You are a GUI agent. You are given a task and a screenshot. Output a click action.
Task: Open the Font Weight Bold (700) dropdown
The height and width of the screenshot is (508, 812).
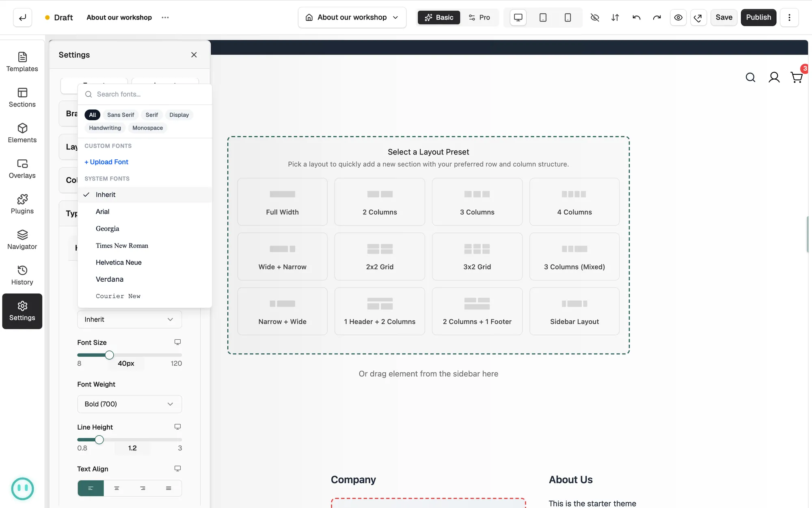click(130, 404)
